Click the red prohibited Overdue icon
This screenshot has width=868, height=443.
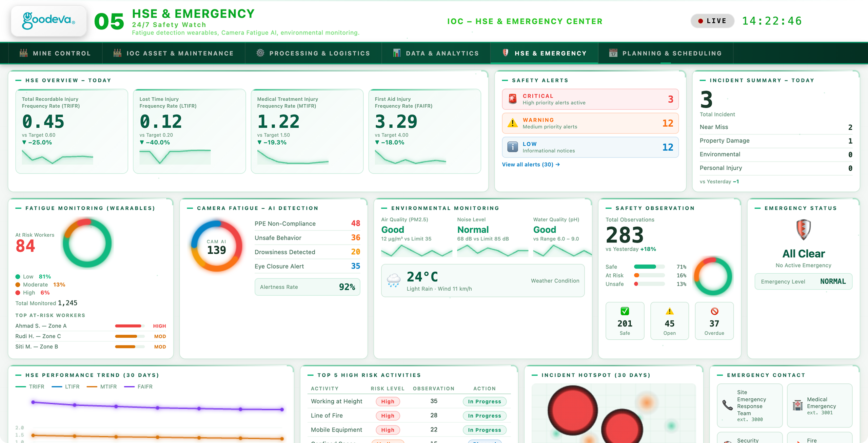pos(714,311)
